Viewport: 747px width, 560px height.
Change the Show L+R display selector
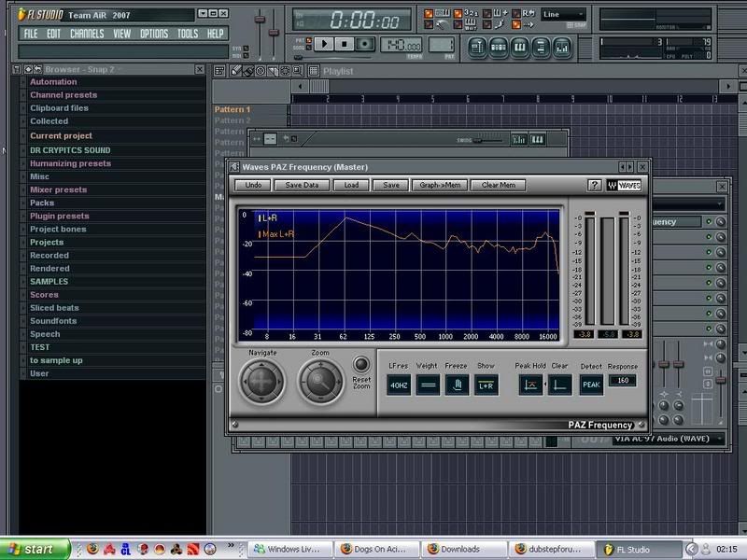pos(486,384)
